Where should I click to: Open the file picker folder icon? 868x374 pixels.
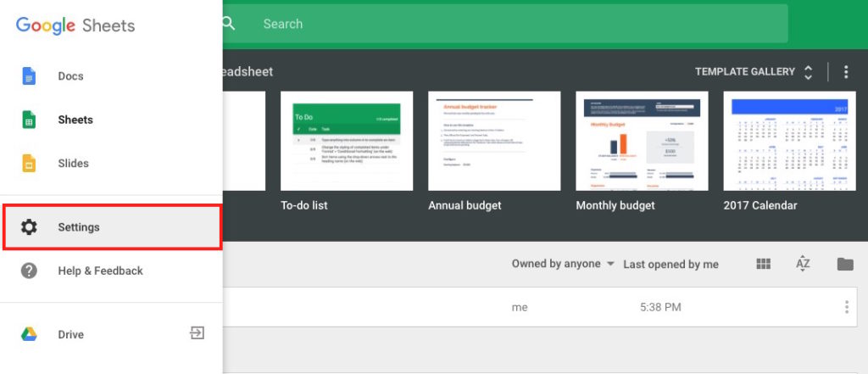click(x=845, y=265)
